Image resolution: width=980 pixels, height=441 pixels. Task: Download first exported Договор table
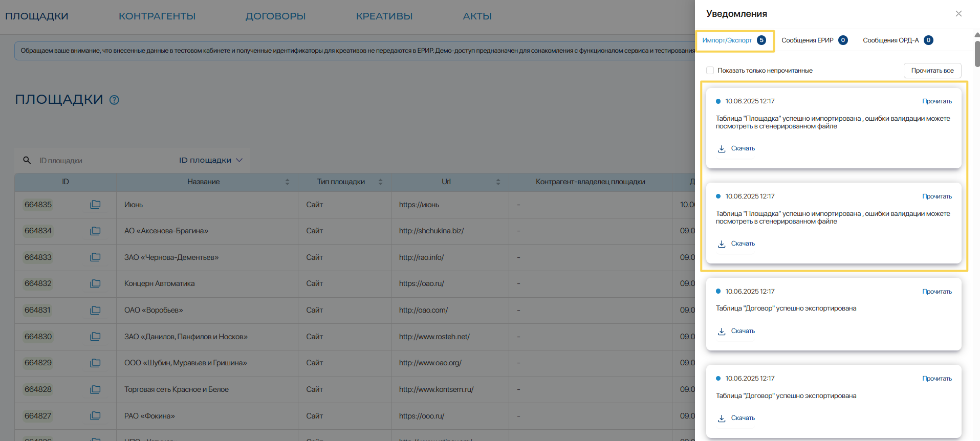(736, 331)
